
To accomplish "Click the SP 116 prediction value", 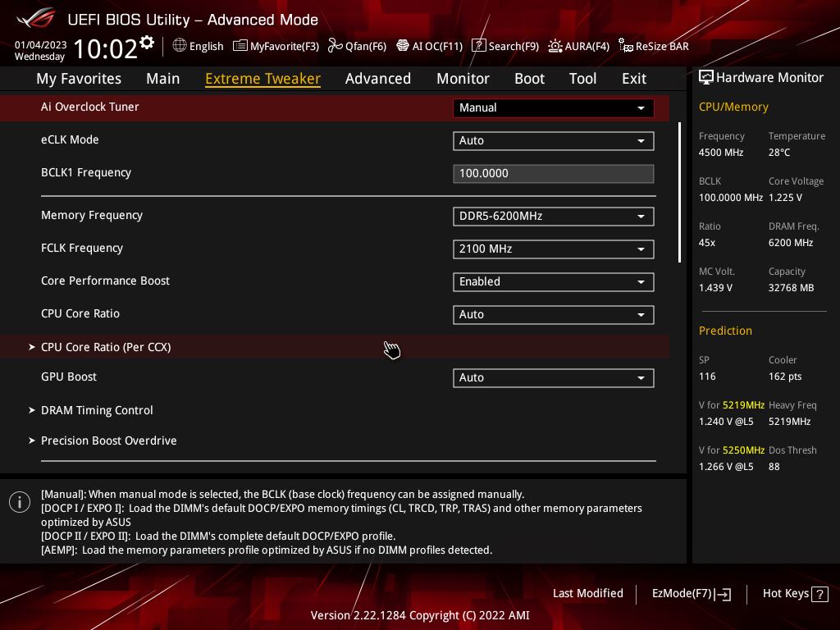I will (707, 377).
